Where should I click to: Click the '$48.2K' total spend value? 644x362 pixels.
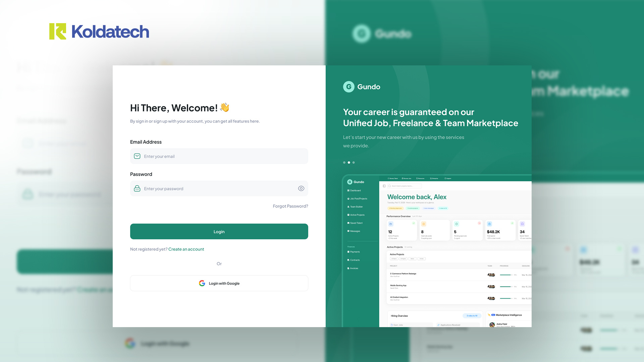(x=493, y=232)
